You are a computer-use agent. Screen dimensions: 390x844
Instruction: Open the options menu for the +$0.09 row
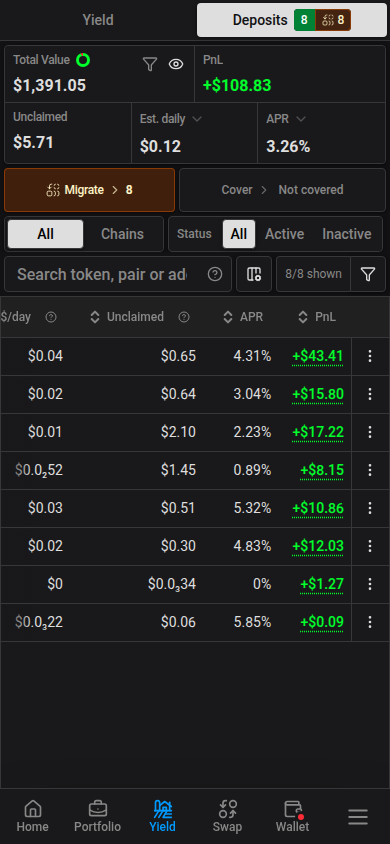pos(370,622)
